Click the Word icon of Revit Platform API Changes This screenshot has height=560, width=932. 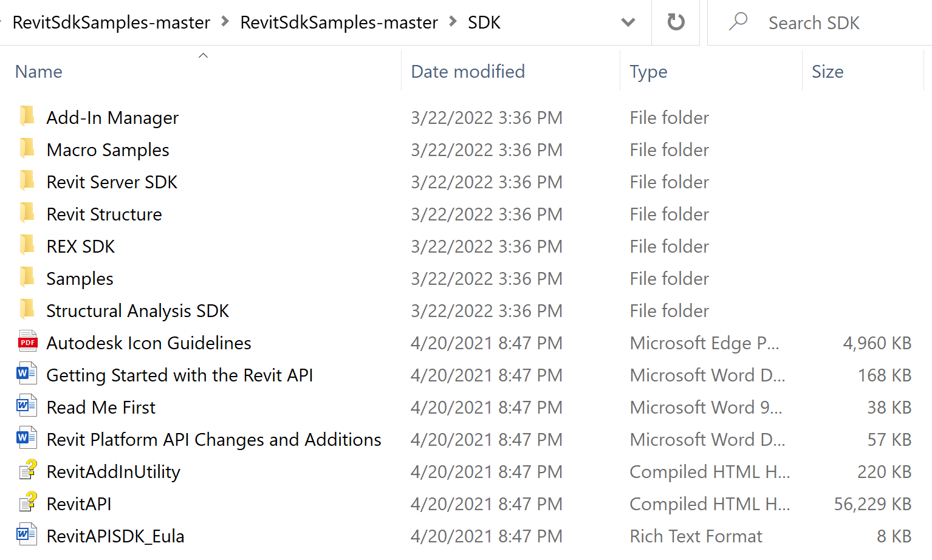[x=27, y=438]
